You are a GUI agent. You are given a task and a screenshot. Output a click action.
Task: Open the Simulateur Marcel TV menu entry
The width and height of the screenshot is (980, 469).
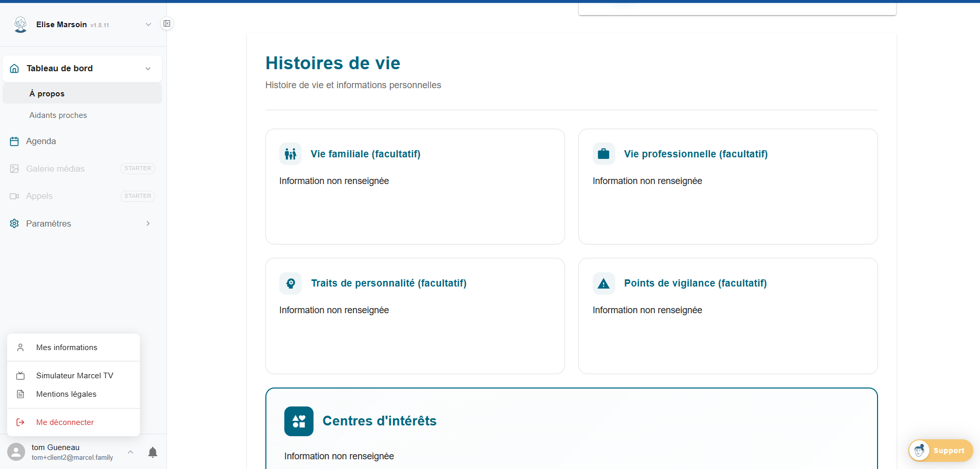tap(74, 375)
